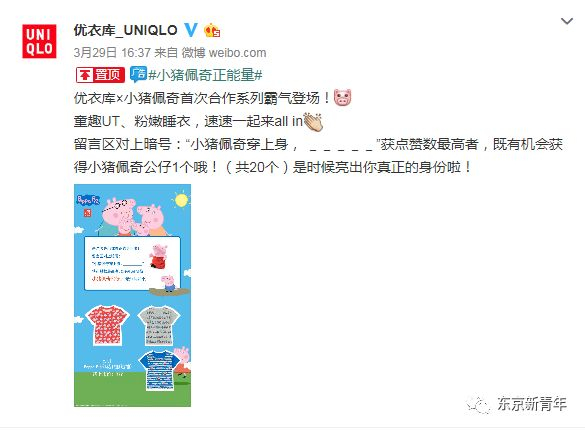Image resolution: width=585 pixels, height=430 pixels.
Task: Click the white text box inside the poster
Action: tap(132, 263)
